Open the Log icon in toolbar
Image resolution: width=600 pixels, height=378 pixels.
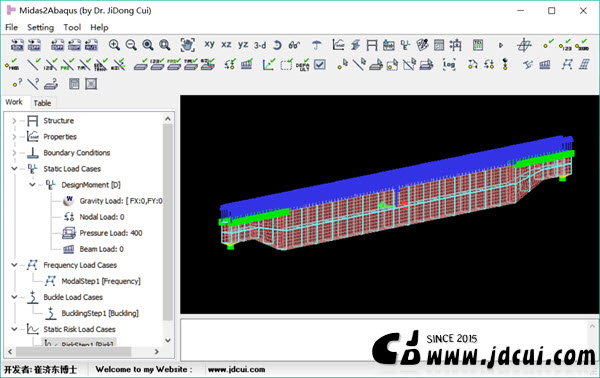click(x=449, y=65)
